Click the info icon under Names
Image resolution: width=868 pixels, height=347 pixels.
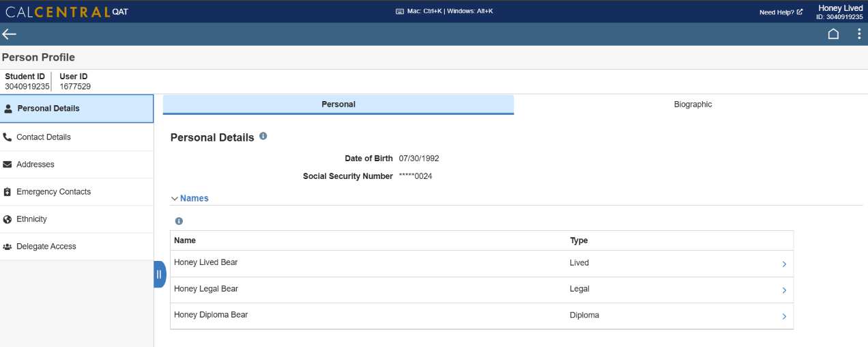coord(179,221)
